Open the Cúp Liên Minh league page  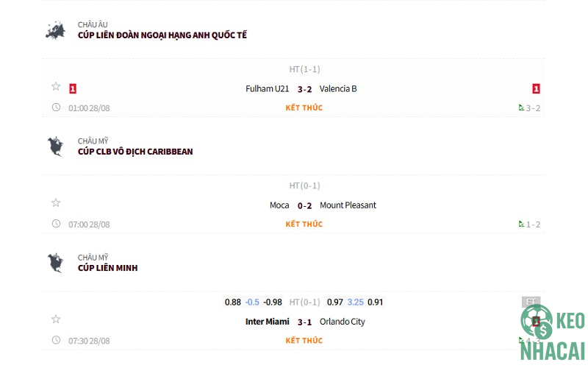[107, 268]
